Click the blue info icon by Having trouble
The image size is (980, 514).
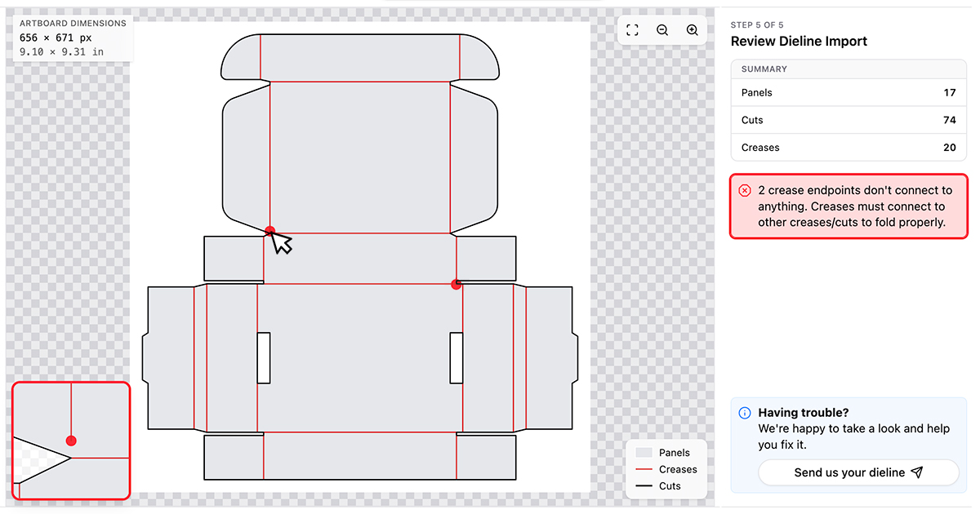pos(745,413)
